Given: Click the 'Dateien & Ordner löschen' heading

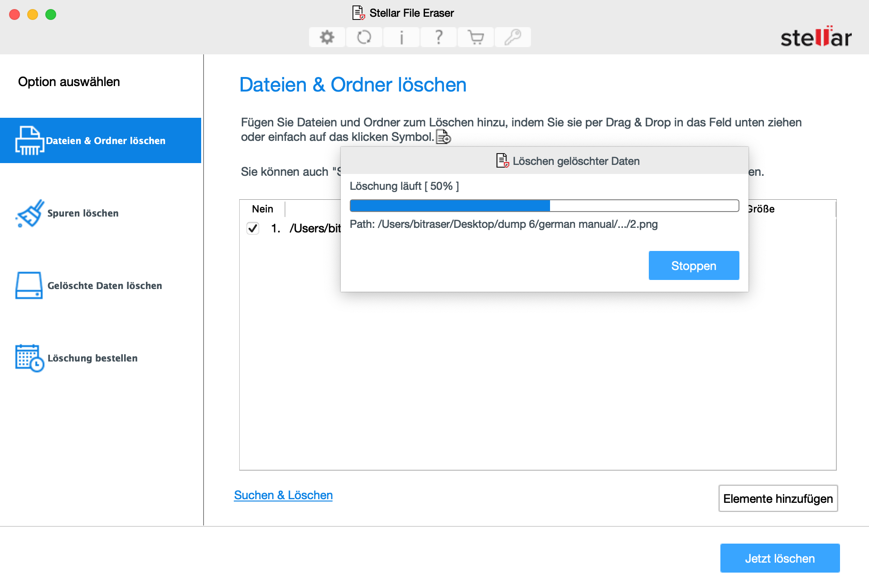Looking at the screenshot, I should (353, 85).
